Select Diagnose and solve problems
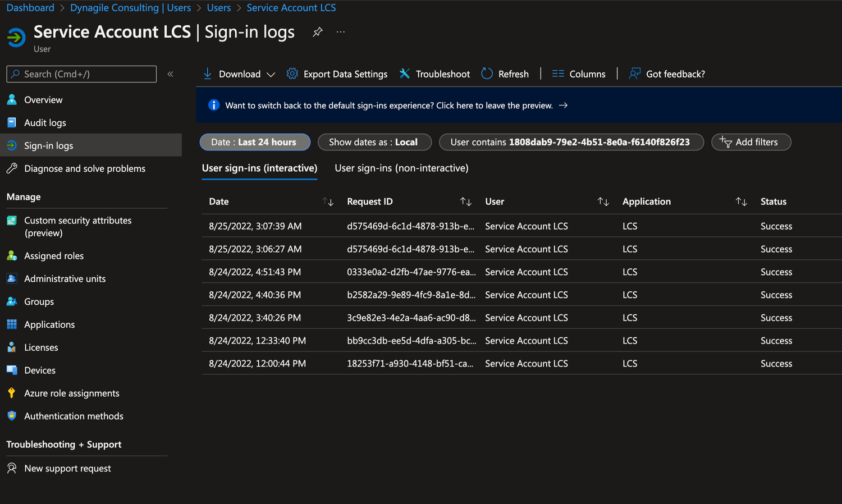 [84, 168]
